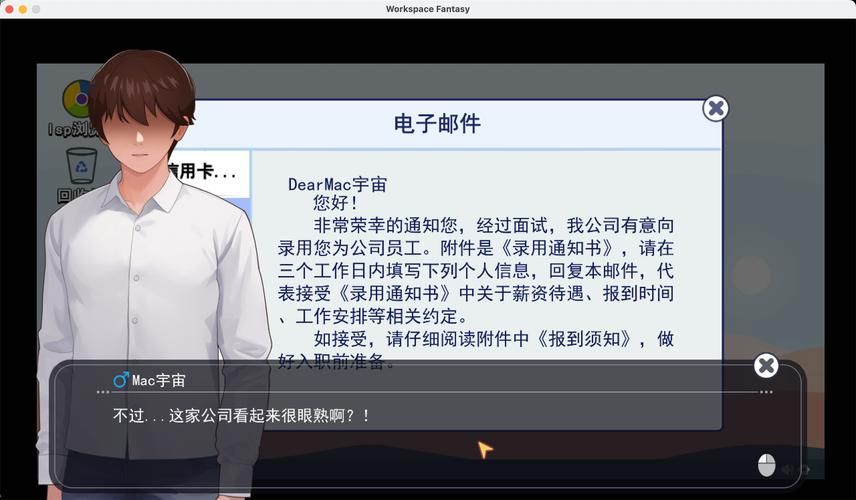Click the Mac宇宙 speaker name label
This screenshot has height=500, width=856.
158,381
